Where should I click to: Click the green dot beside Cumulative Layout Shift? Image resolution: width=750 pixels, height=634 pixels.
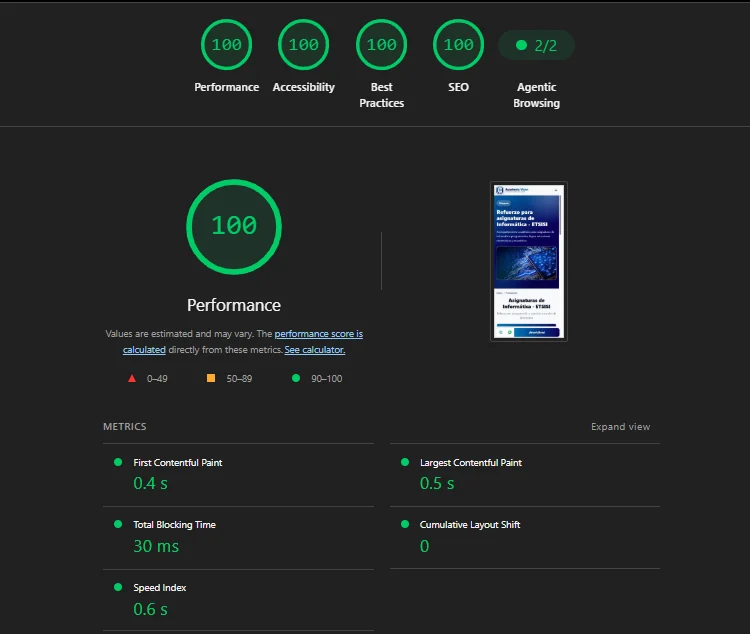[405, 524]
